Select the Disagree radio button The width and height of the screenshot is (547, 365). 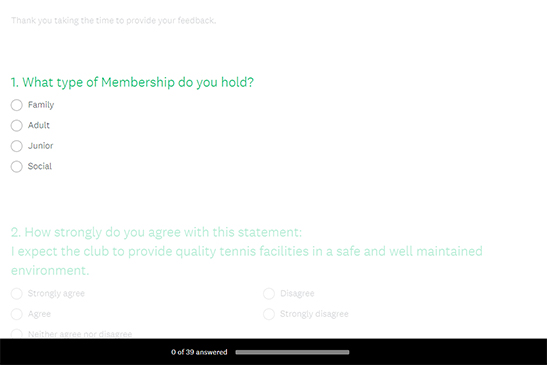click(x=269, y=294)
